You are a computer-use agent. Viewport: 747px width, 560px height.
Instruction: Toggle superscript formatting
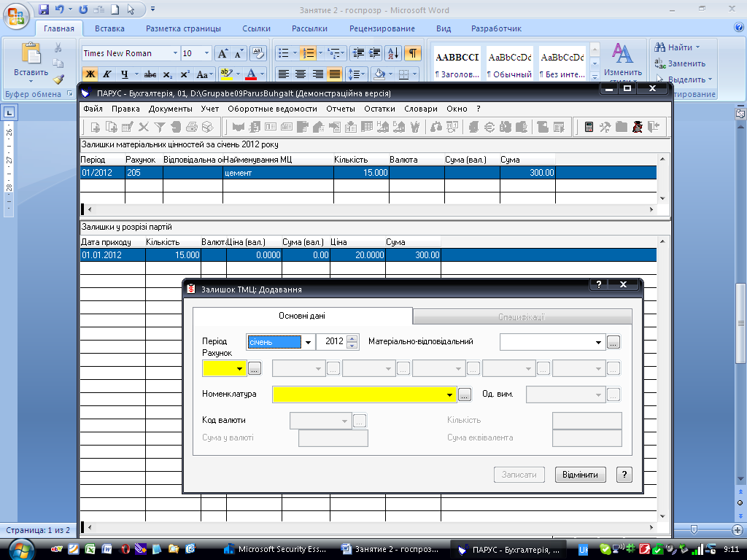tap(185, 74)
